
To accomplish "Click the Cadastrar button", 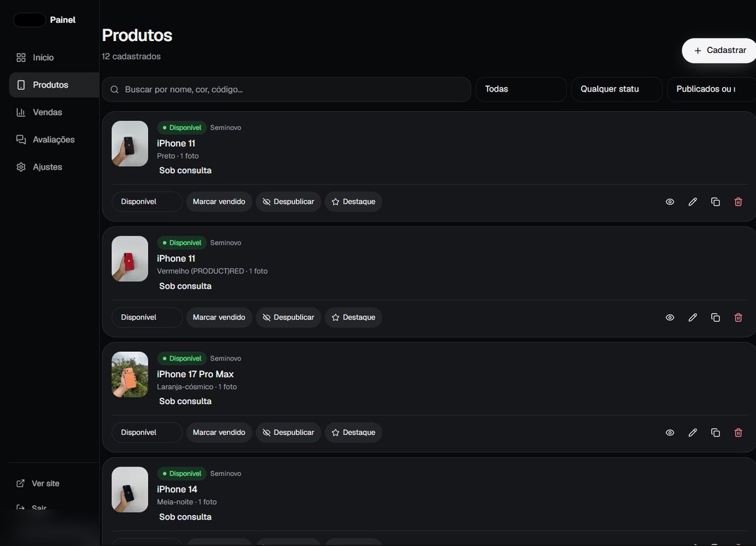I will [x=719, y=50].
